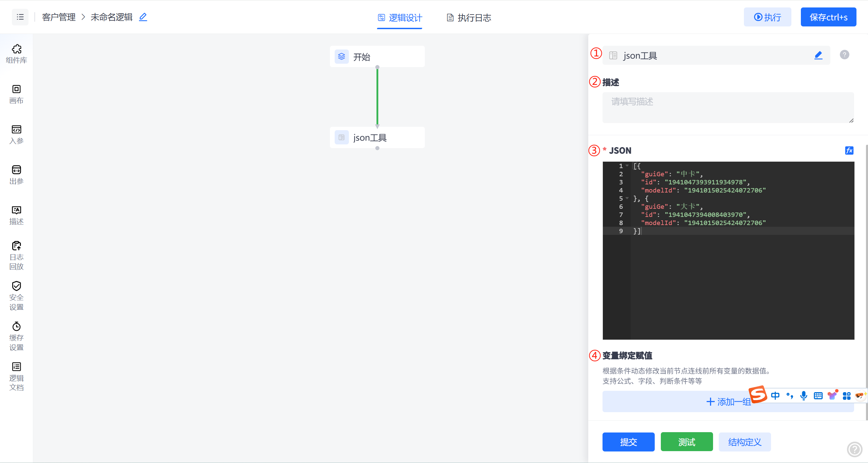Open the 缓存设置 cache settings panel
This screenshot has height=463, width=868.
point(16,336)
